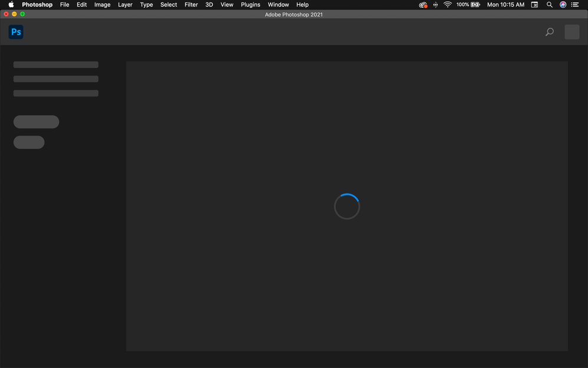The width and height of the screenshot is (588, 368).
Task: Open Notification Center list icon
Action: (x=575, y=5)
